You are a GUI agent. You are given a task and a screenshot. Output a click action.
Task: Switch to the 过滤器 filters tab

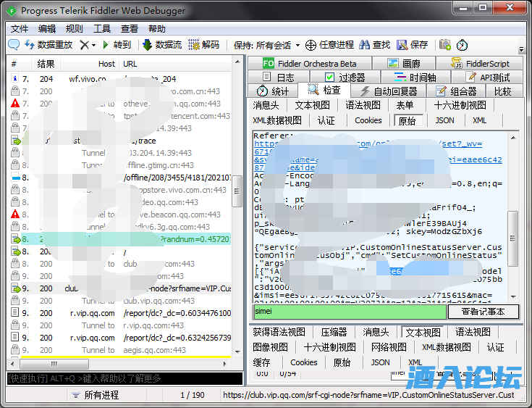345,78
